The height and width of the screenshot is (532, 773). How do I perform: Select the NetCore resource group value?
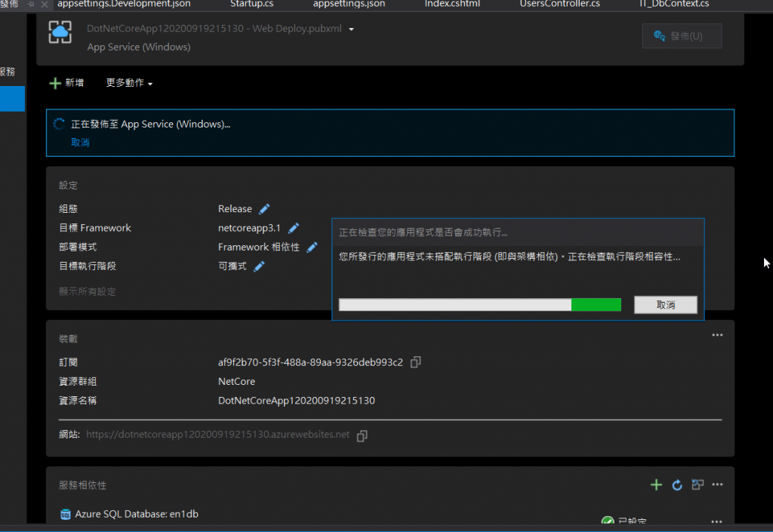pos(236,382)
